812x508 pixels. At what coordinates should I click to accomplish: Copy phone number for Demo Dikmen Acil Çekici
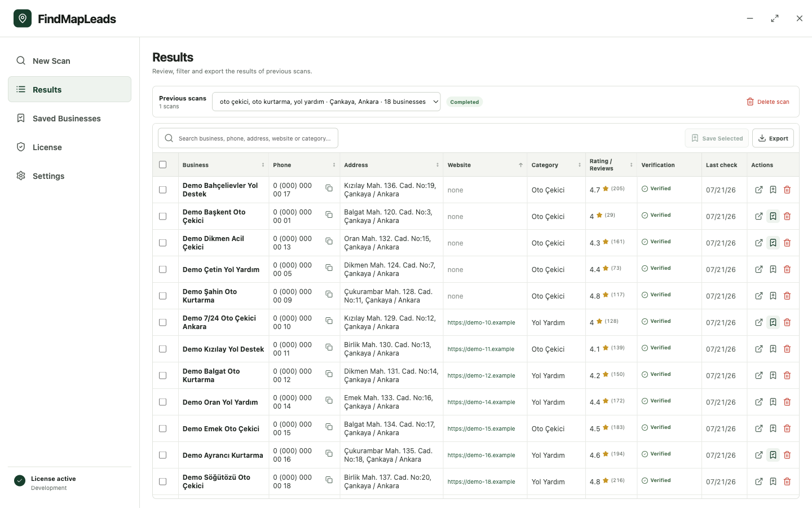pyautogui.click(x=329, y=241)
